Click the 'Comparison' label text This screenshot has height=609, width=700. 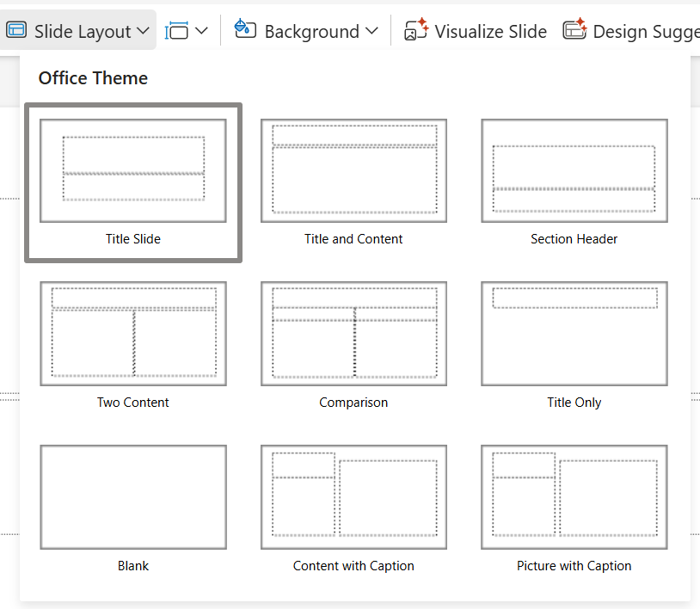coord(353,403)
